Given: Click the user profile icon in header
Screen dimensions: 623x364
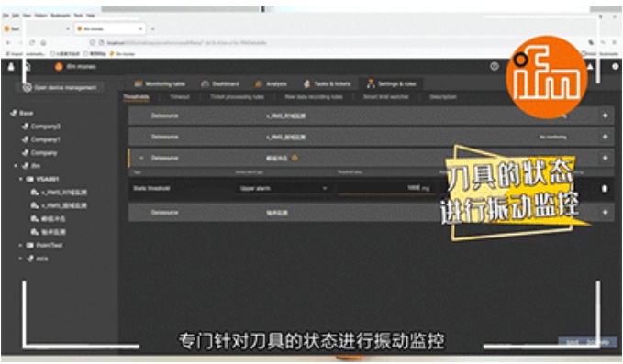Looking at the screenshot, I should [x=11, y=66].
